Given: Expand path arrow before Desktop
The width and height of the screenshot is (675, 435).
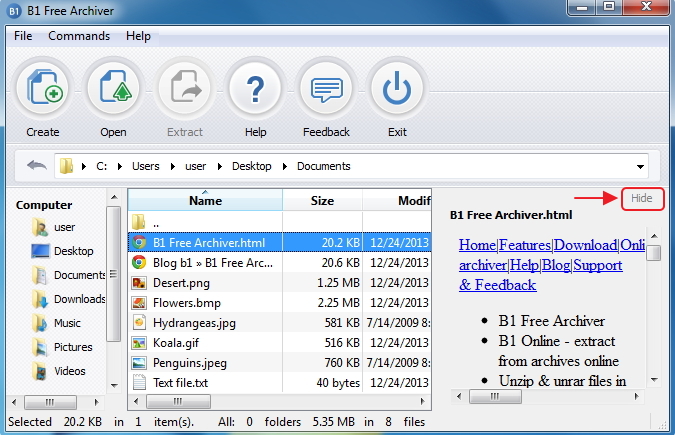Looking at the screenshot, I should [x=220, y=166].
